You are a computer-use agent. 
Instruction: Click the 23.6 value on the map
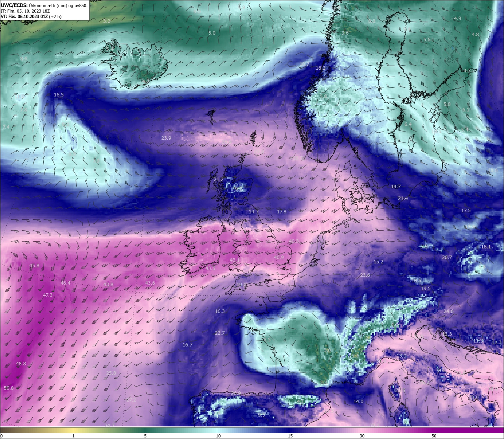pyautogui.click(x=365, y=275)
